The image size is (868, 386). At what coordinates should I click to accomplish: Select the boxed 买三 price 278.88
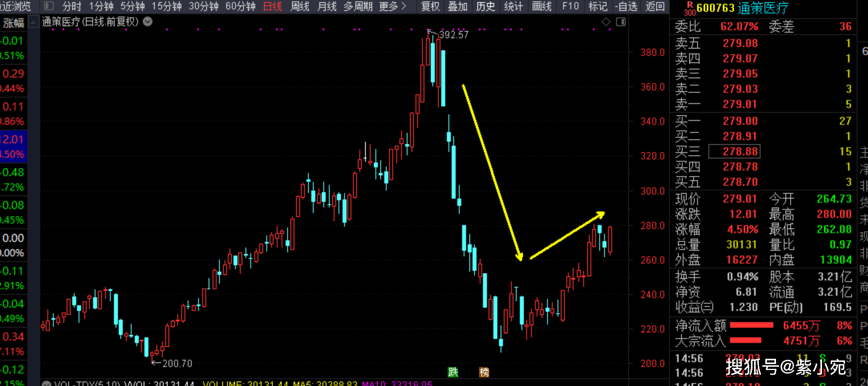tap(734, 152)
